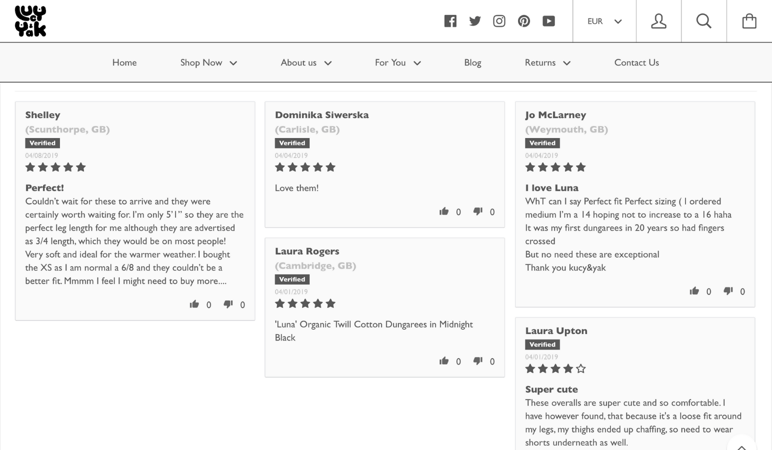Click the '(Carlisle, GB)' location text
The image size is (772, 450).
point(307,129)
